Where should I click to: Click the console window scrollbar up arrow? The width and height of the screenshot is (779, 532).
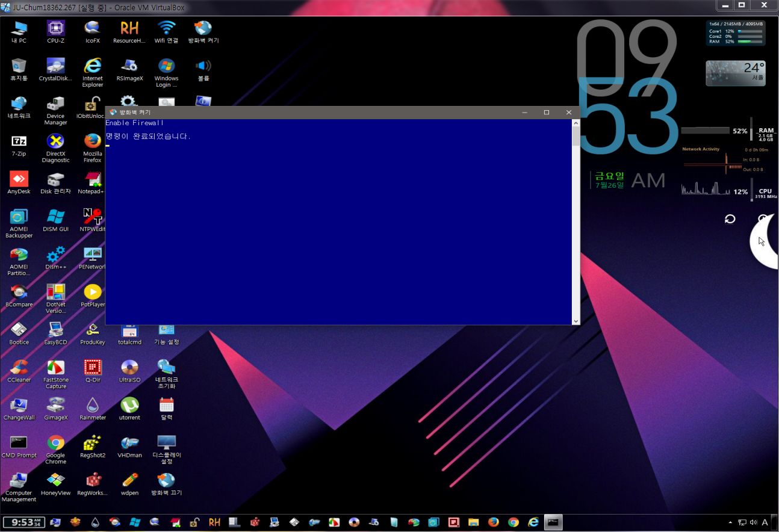(x=576, y=123)
